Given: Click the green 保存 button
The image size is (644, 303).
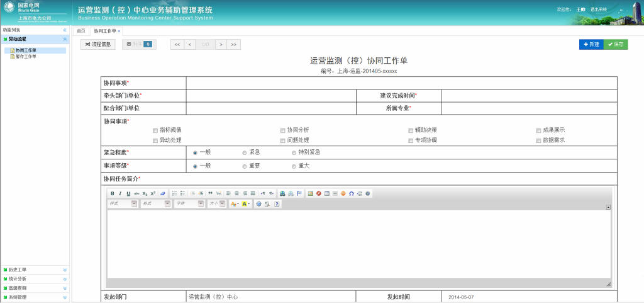Looking at the screenshot, I should pos(616,45).
